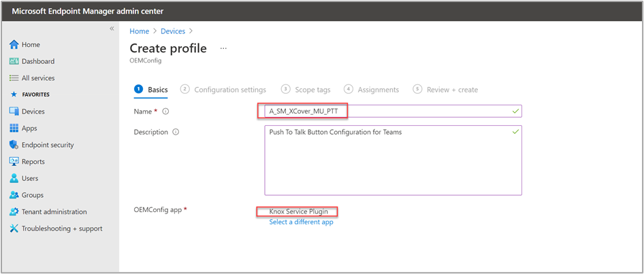Click into the Description text area
The height and width of the screenshot is (274, 644).
point(393,160)
